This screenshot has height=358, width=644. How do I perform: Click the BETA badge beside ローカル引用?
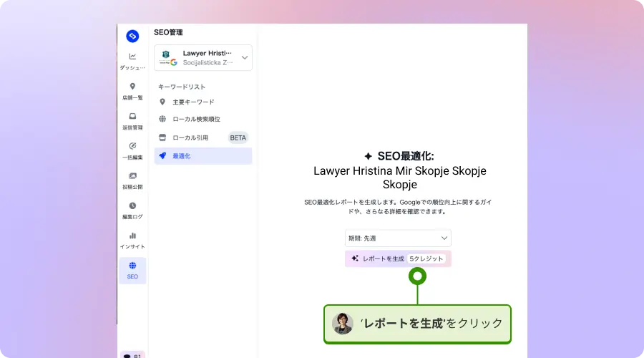(238, 137)
